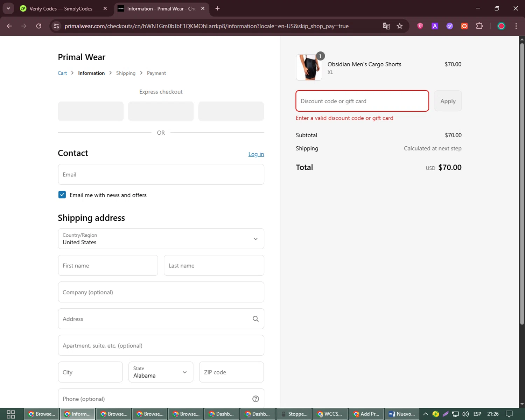The height and width of the screenshot is (420, 525).
Task: Focus the Address field
Action: (x=161, y=319)
